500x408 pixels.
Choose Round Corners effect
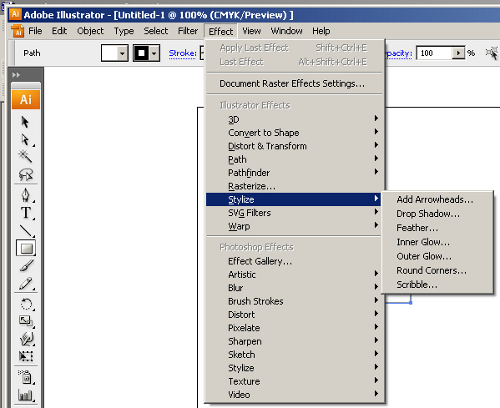pyautogui.click(x=437, y=271)
